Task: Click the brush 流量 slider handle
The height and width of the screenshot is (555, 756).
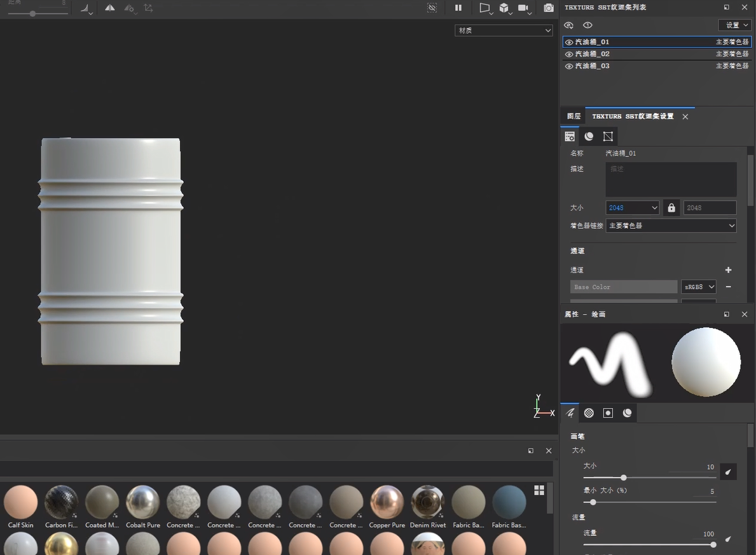Action: pyautogui.click(x=713, y=545)
